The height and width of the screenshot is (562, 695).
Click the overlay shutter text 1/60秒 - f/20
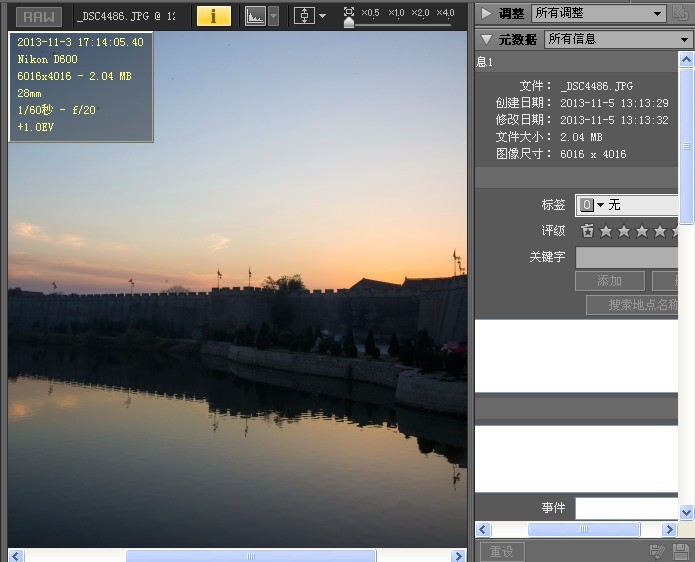click(56, 110)
